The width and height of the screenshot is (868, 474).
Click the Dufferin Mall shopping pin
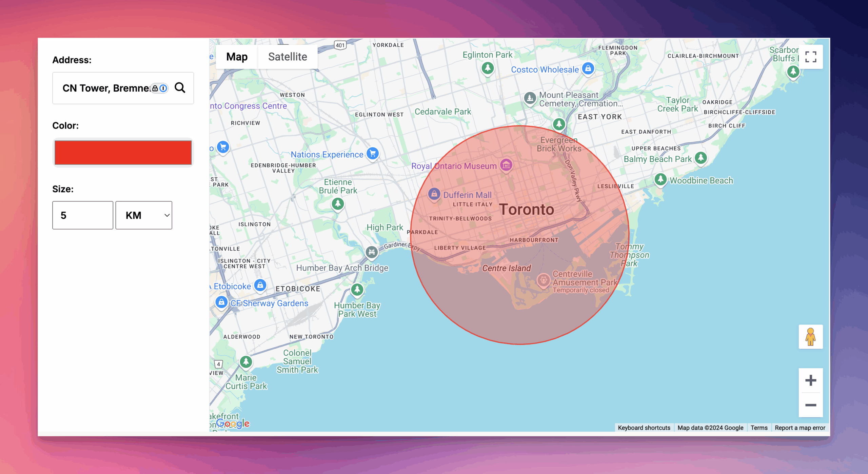point(434,194)
